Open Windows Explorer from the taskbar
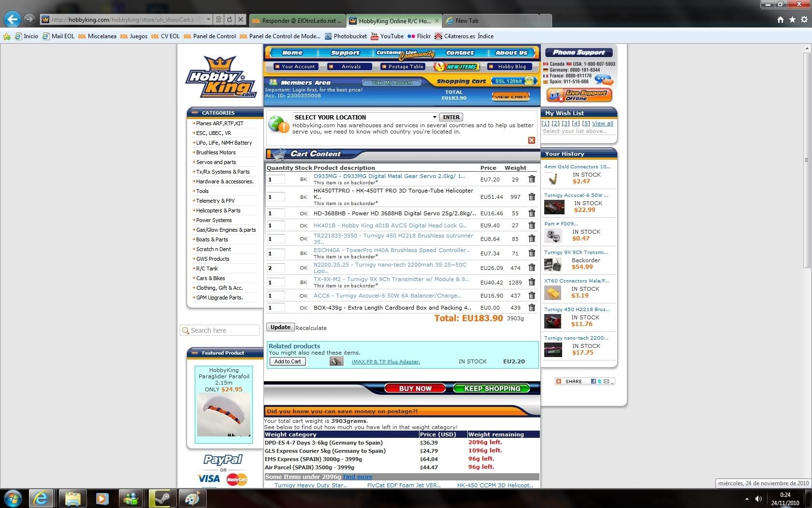The width and height of the screenshot is (812, 508). pos(72,498)
